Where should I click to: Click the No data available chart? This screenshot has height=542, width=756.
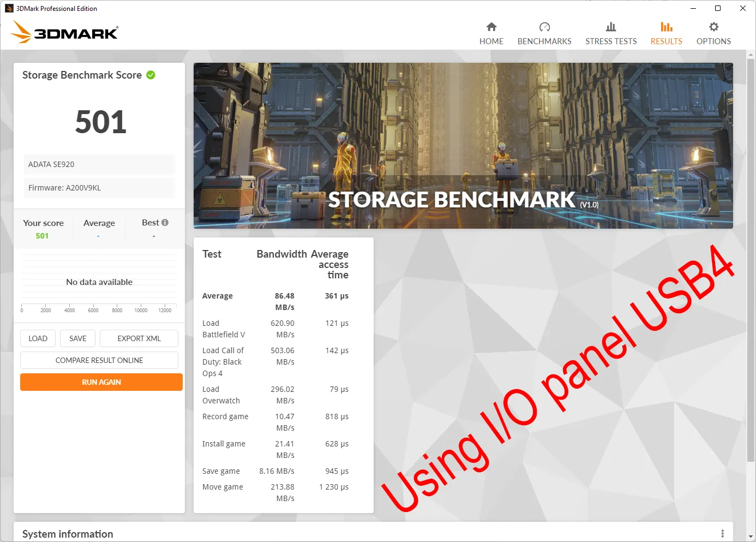click(99, 282)
